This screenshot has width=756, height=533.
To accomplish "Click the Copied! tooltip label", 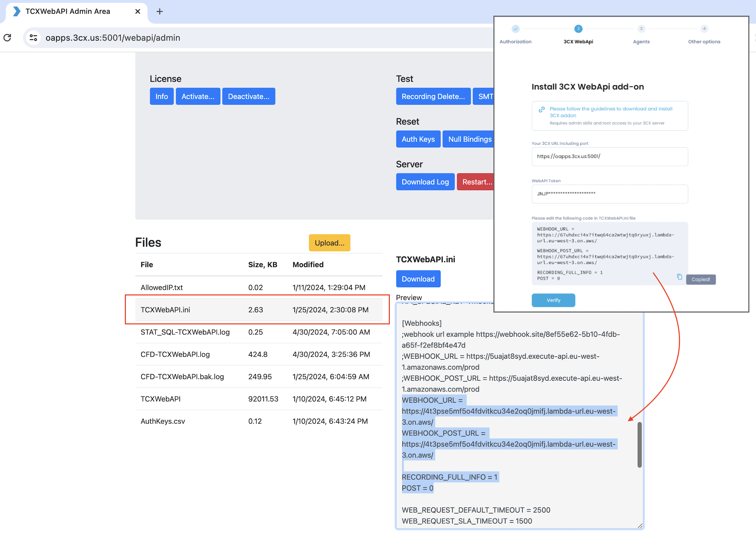I will pyautogui.click(x=701, y=279).
